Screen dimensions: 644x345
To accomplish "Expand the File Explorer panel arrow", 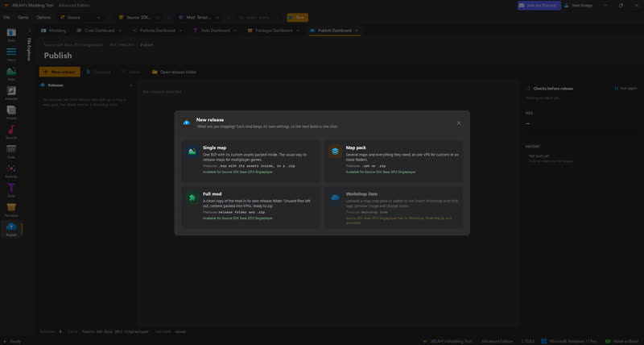I will point(29,31).
